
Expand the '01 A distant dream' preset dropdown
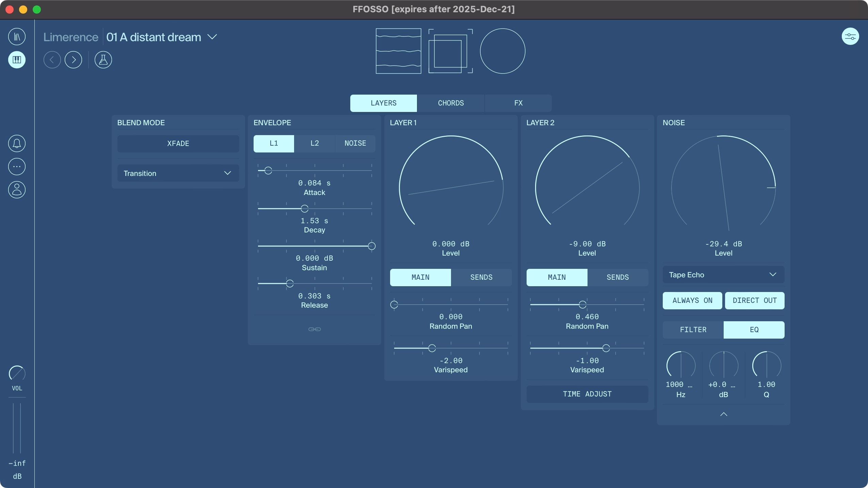click(x=212, y=37)
